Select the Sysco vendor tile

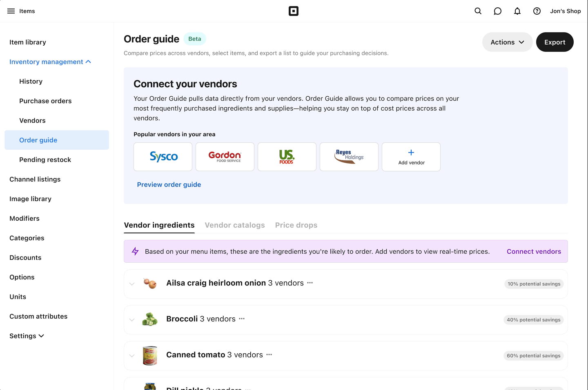point(163,157)
